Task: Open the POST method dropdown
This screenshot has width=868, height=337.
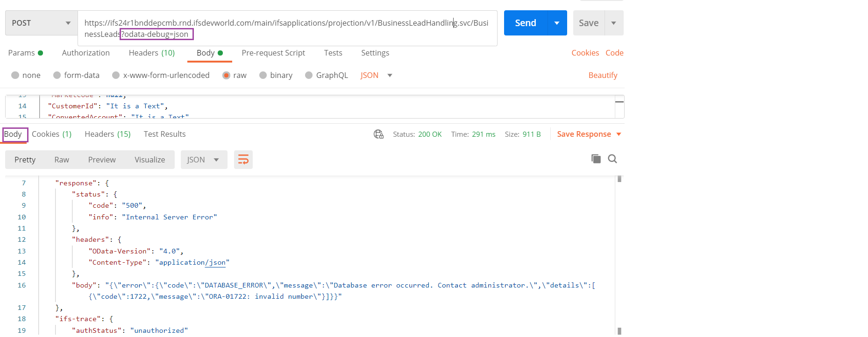Action: coord(41,23)
